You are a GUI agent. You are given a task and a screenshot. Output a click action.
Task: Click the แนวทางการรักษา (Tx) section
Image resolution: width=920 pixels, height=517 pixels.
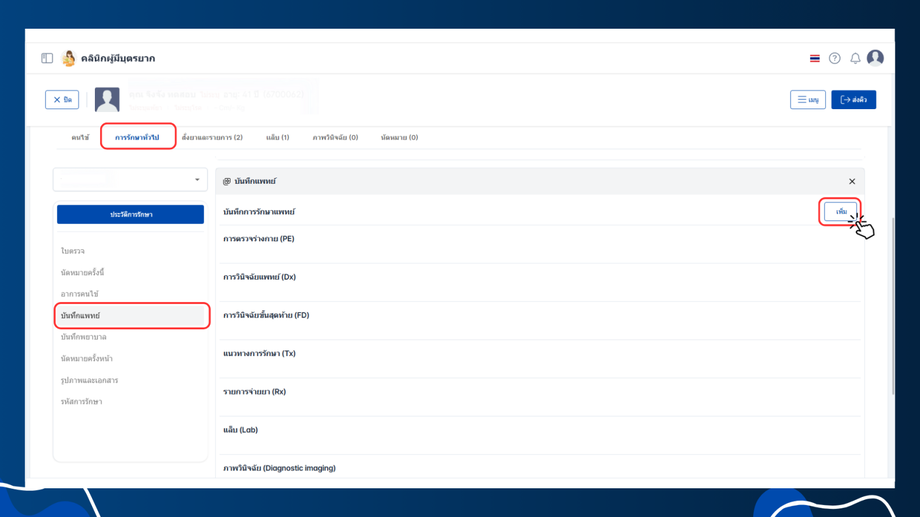pyautogui.click(x=259, y=353)
